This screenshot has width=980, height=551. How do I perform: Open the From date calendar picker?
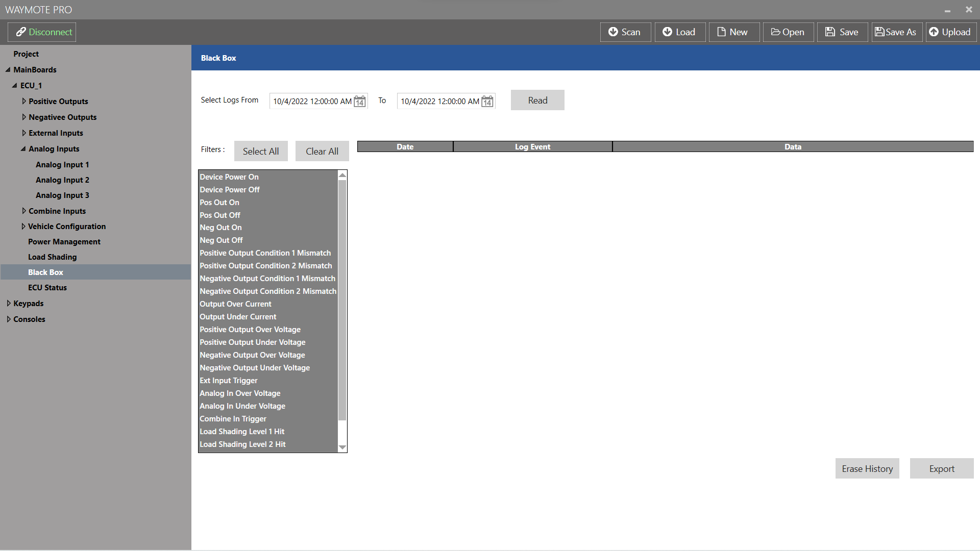[360, 101]
